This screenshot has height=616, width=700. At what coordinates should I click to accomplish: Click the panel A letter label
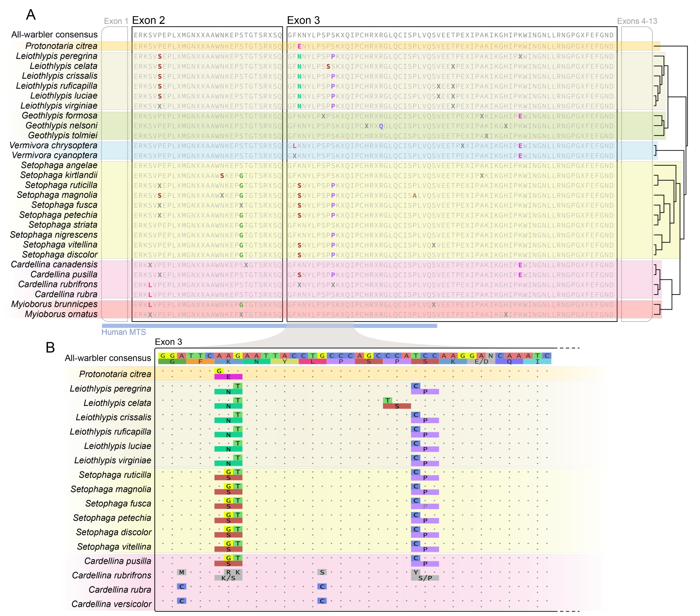[x=31, y=15]
